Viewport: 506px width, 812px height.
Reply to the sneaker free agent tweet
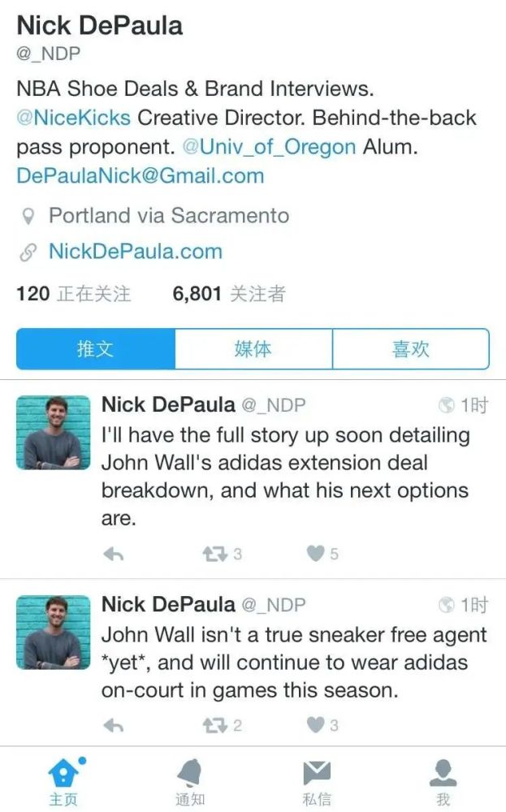pyautogui.click(x=114, y=725)
